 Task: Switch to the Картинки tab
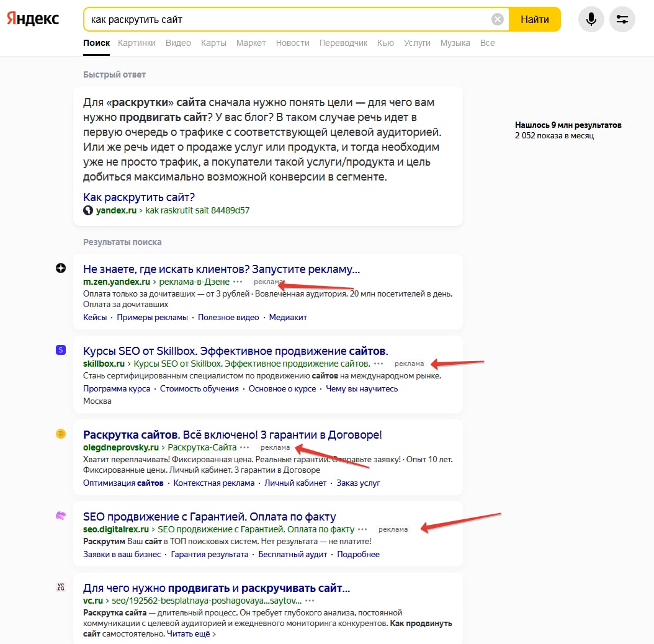click(x=137, y=43)
